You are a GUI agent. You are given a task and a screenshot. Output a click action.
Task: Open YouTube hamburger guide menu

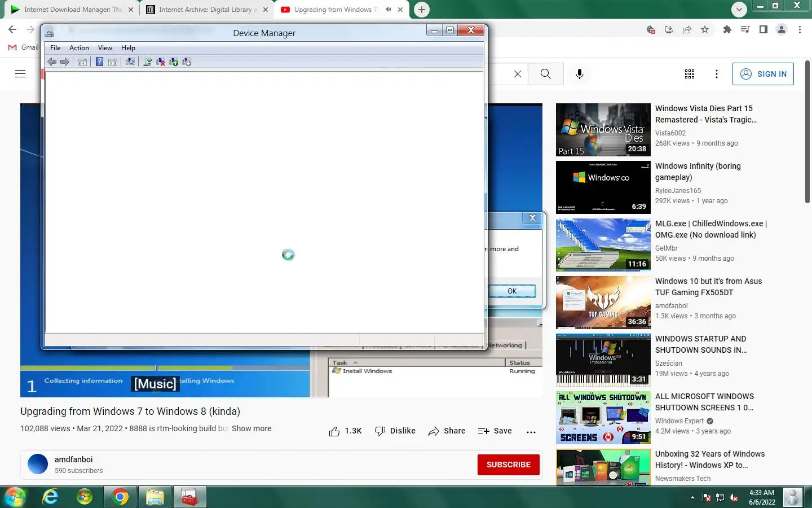[20, 74]
